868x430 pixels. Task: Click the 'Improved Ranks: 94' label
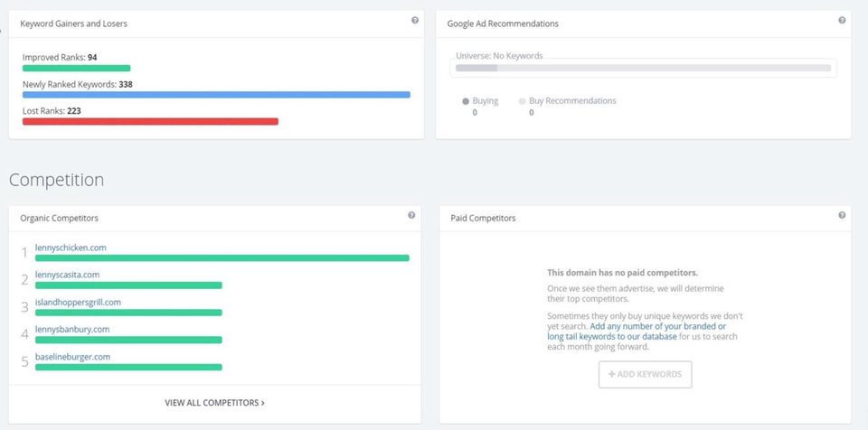pyautogui.click(x=60, y=58)
